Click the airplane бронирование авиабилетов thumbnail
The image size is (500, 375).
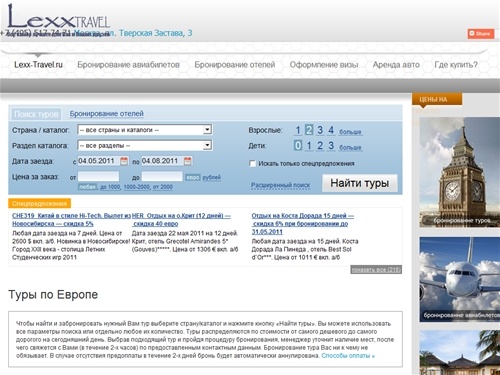click(460, 279)
